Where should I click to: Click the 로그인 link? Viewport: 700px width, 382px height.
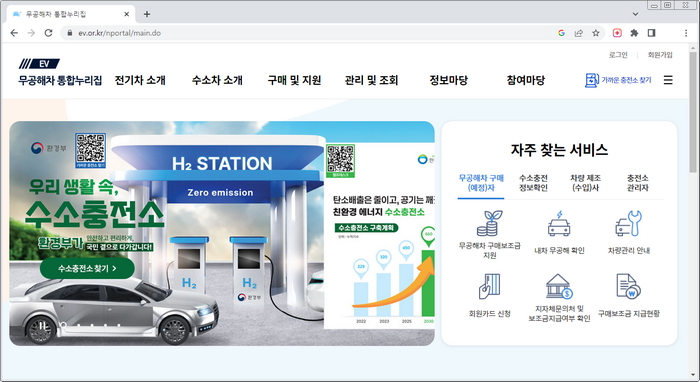[x=618, y=55]
